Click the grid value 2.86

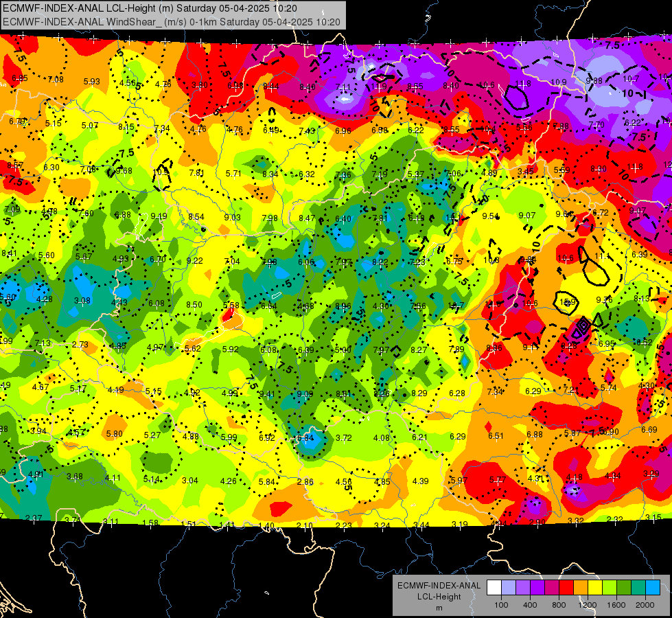coord(305,481)
